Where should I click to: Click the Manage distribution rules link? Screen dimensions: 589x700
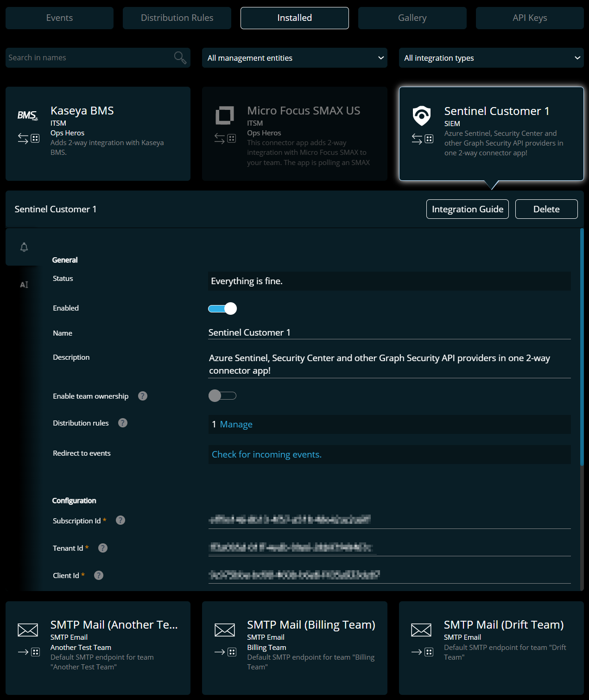(x=236, y=424)
